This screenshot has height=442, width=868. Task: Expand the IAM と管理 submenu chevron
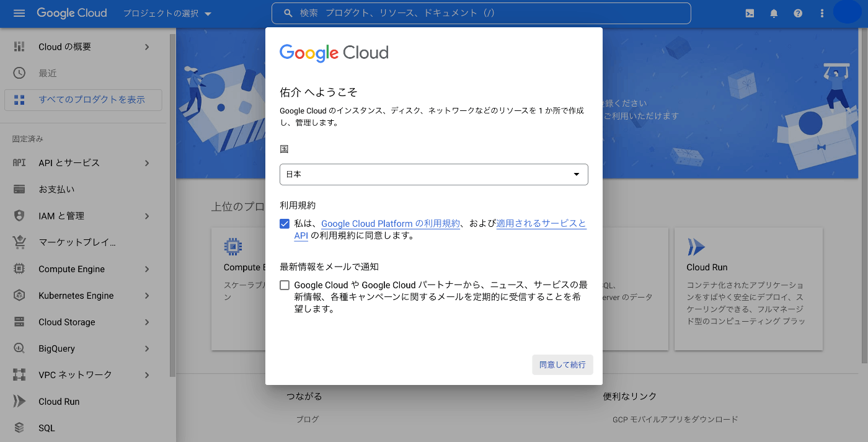coord(147,216)
